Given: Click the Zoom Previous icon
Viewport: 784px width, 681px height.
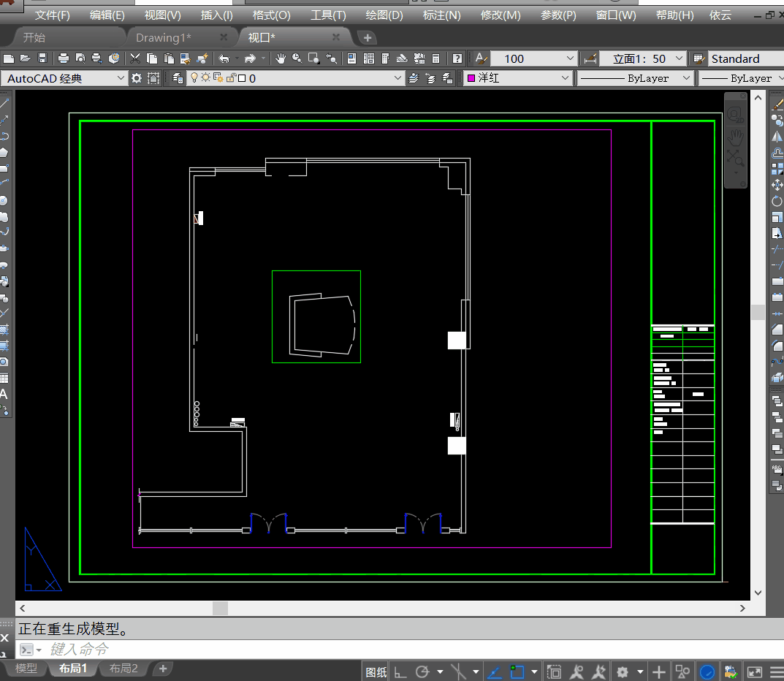Looking at the screenshot, I should click(x=331, y=58).
